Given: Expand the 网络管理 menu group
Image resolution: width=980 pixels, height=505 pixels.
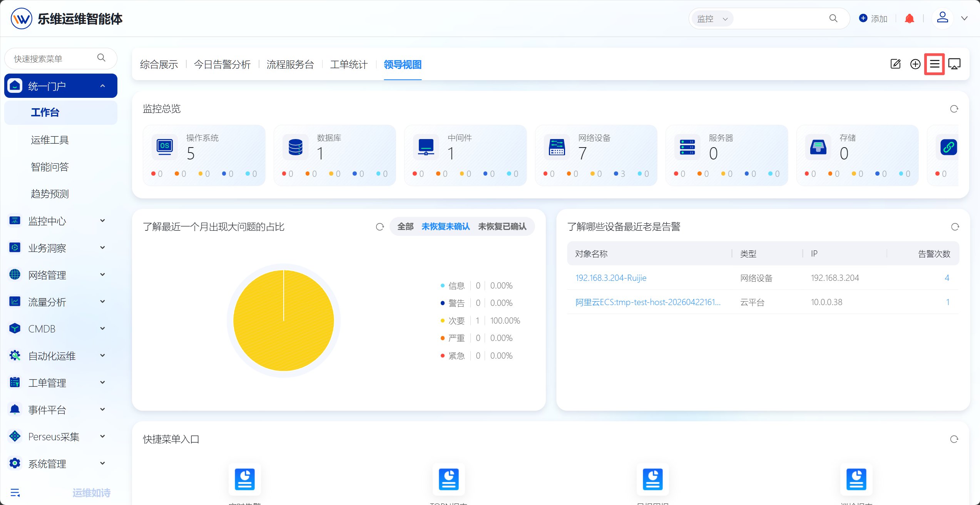Looking at the screenshot, I should click(x=61, y=275).
